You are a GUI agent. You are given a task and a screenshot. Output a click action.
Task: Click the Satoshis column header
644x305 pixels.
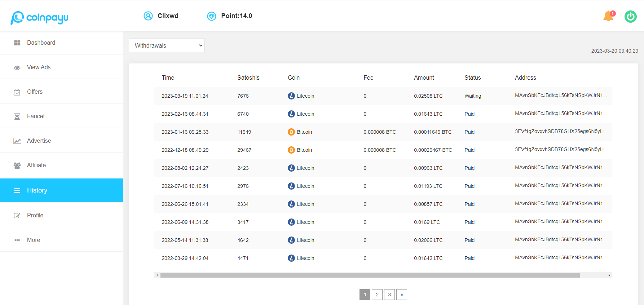coord(248,78)
